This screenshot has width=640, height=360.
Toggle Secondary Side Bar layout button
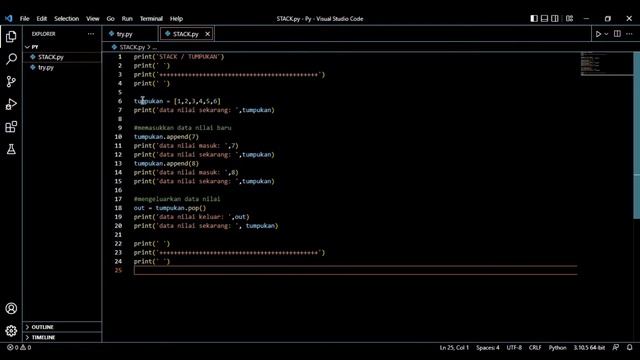[555, 18]
